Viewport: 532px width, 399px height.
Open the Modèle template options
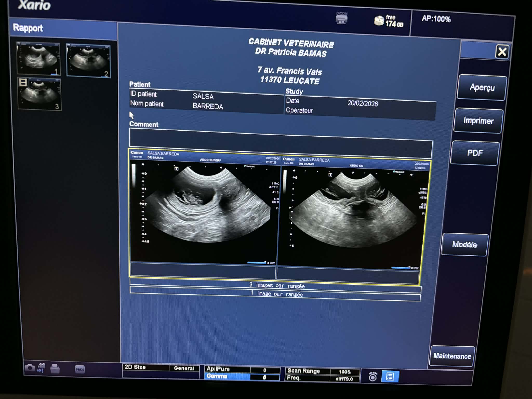click(x=464, y=244)
